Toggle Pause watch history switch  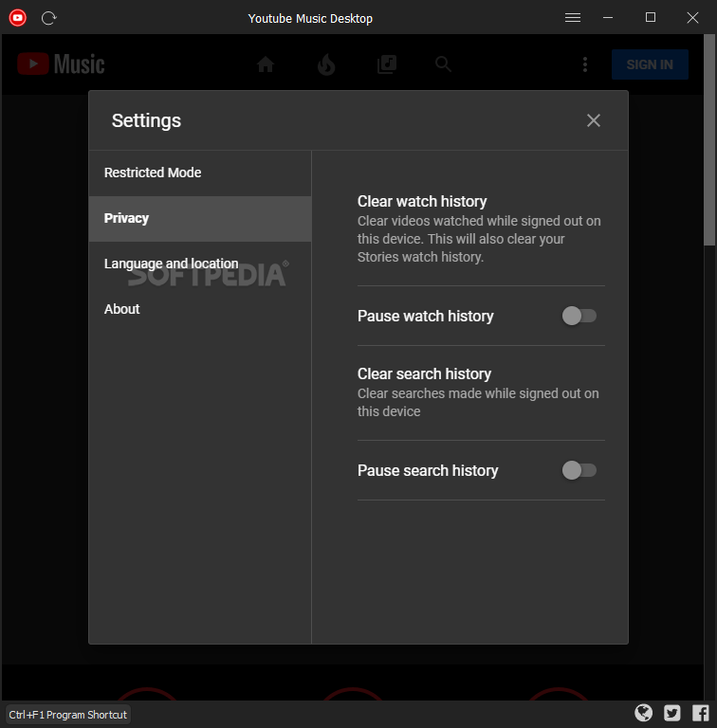click(579, 317)
